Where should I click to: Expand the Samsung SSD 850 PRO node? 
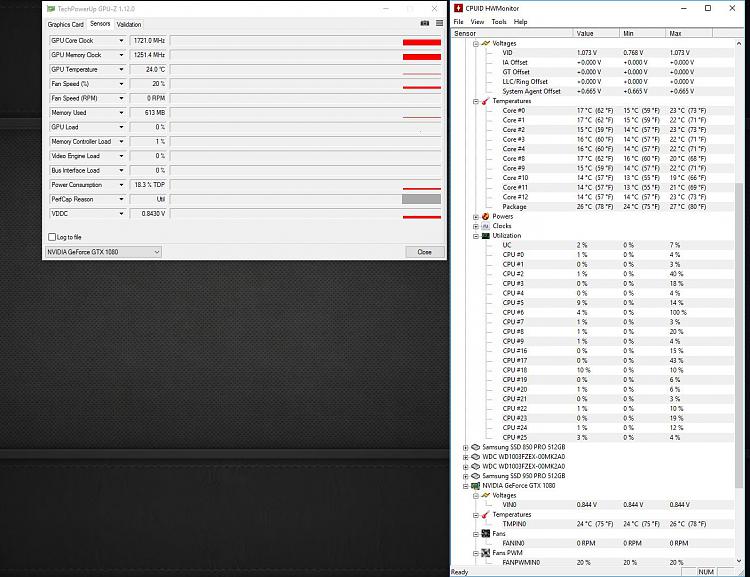click(x=465, y=447)
